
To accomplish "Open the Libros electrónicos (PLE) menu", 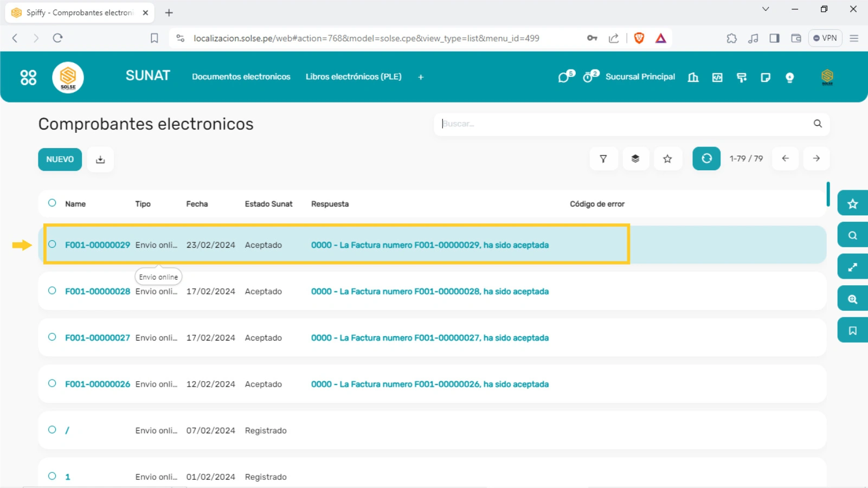I will (x=353, y=77).
